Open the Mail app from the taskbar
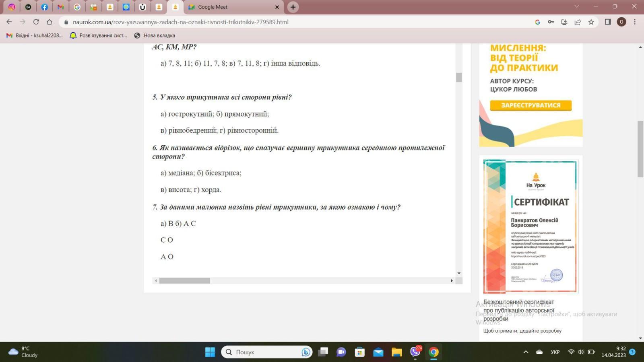 (x=378, y=352)
